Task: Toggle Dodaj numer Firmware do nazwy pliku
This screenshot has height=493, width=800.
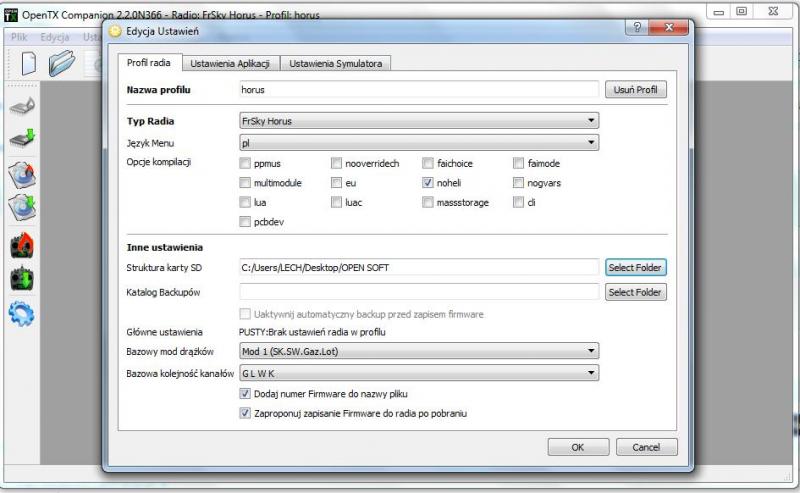Action: (246, 394)
